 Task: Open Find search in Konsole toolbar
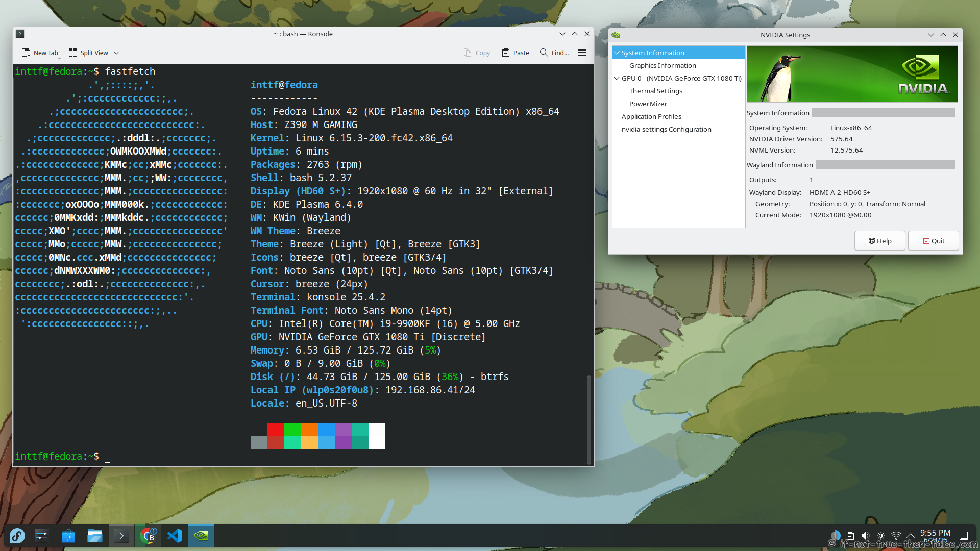click(x=554, y=53)
